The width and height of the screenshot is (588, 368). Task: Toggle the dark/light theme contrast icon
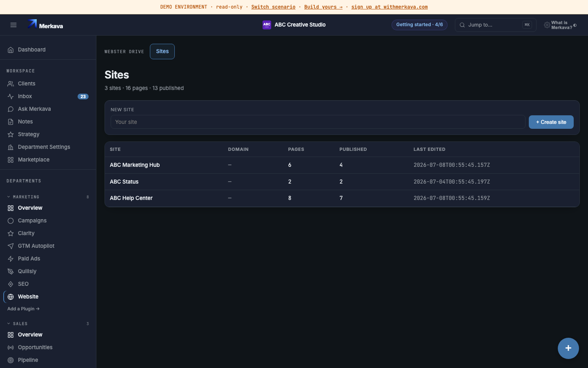pos(575,25)
